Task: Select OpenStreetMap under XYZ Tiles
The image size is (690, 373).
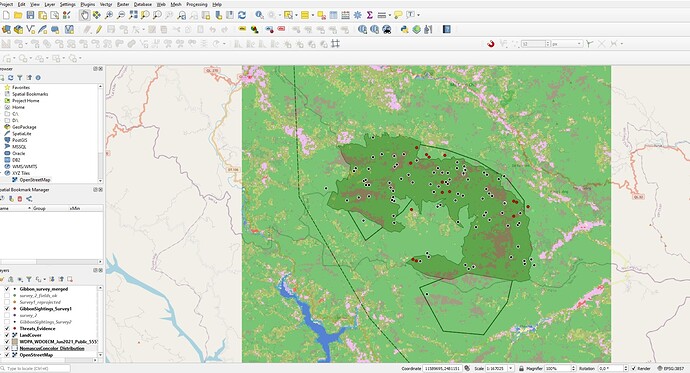Action: coord(35,180)
